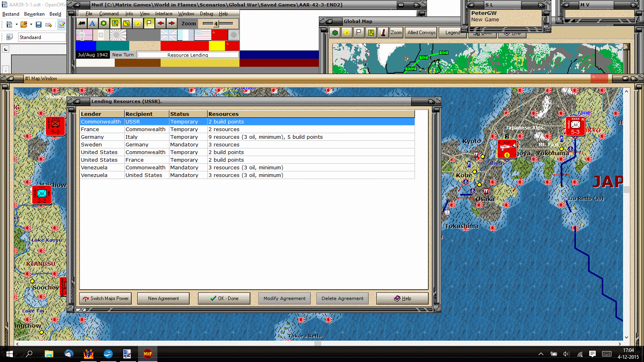Open the OpenOffice new document dropdown arrow

[17, 25]
